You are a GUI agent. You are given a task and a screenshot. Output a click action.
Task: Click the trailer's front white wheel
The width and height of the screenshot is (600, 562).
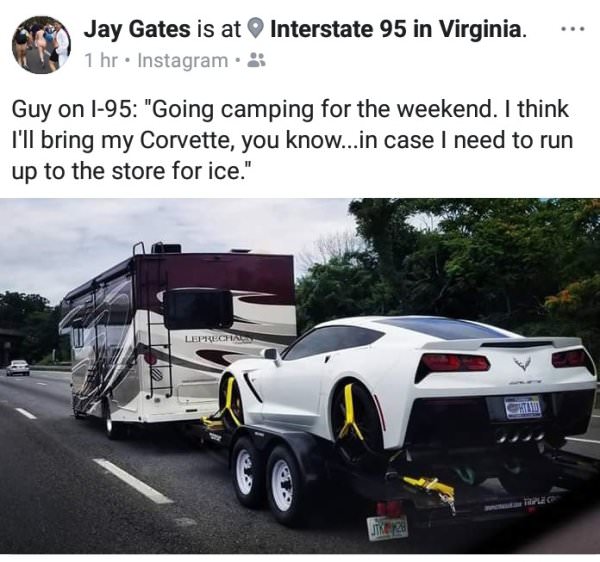(x=244, y=473)
